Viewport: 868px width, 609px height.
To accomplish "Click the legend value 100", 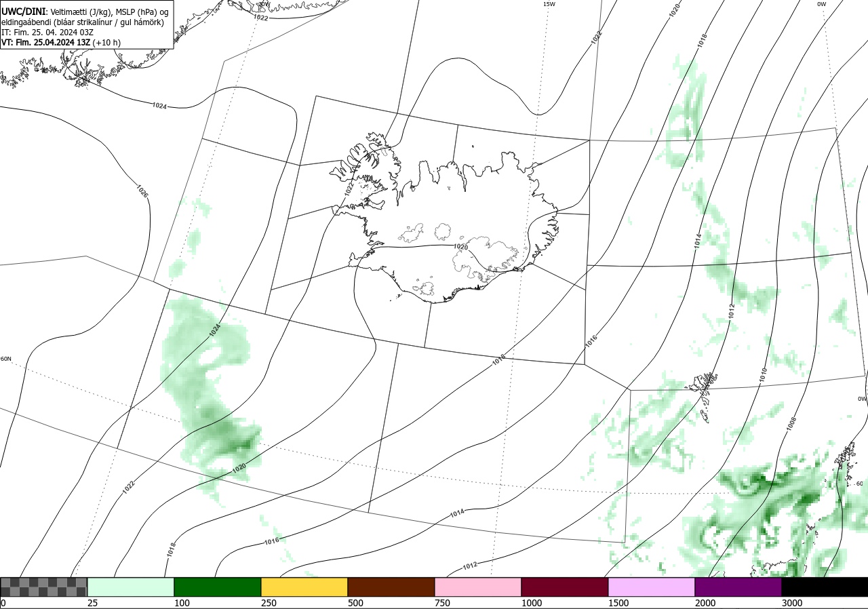I will 182,603.
